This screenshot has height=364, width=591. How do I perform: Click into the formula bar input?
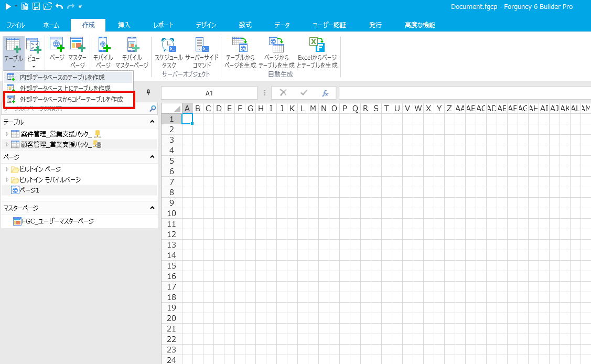point(465,93)
